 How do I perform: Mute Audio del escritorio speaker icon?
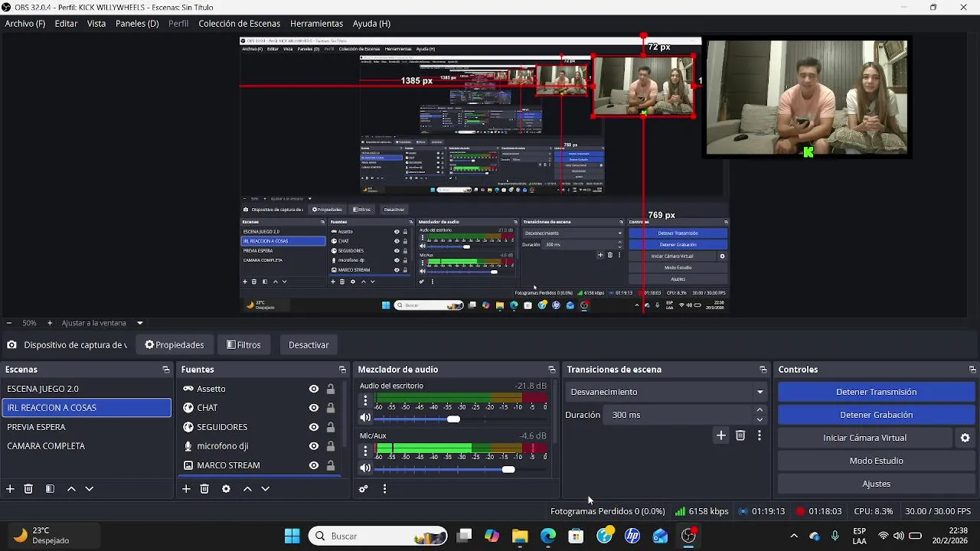(x=365, y=418)
